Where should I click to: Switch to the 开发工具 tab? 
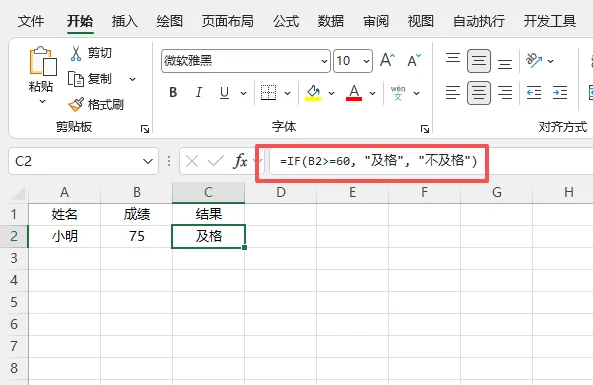[x=550, y=21]
